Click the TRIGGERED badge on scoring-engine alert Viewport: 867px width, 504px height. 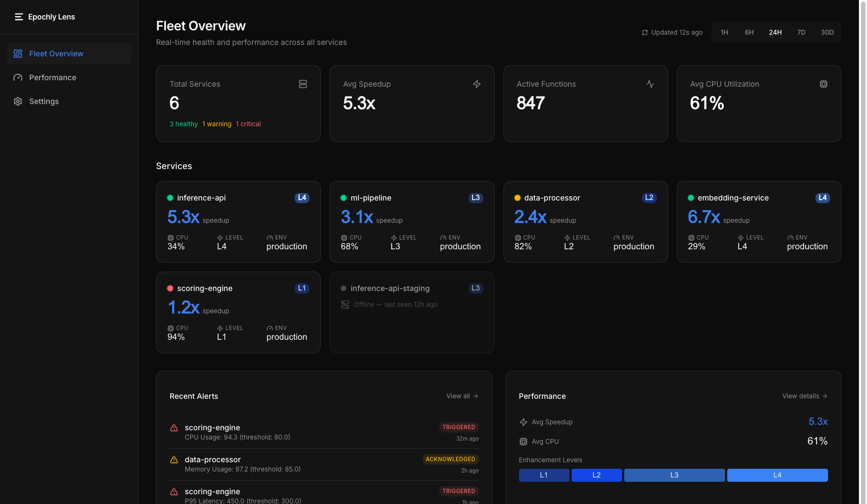459,427
